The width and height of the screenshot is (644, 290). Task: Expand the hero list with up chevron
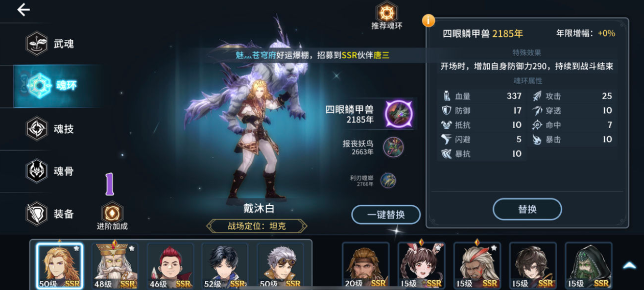(x=630, y=265)
